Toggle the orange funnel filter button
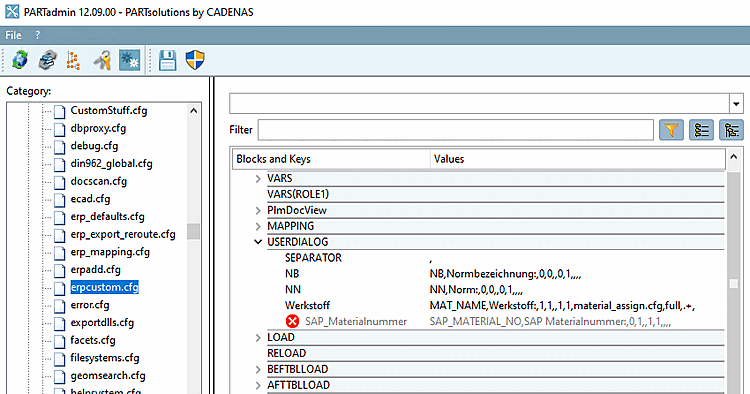This screenshot has height=394, width=750. point(671,130)
